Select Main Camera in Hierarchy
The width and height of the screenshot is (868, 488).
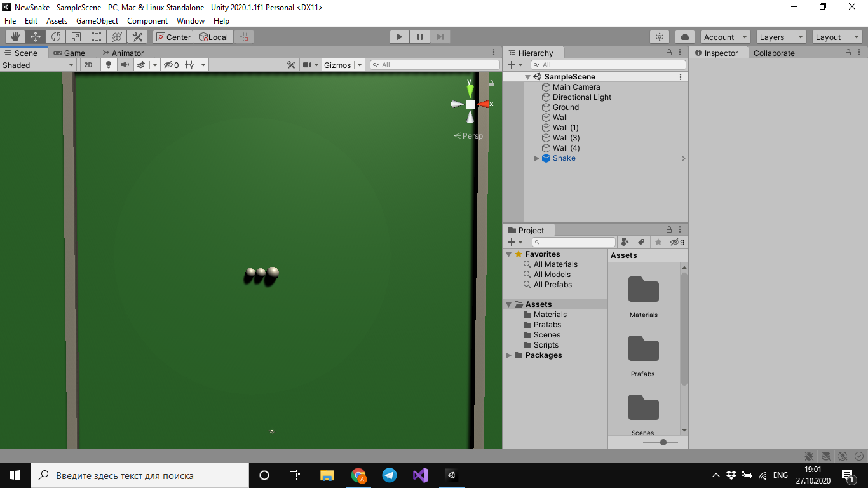(576, 87)
